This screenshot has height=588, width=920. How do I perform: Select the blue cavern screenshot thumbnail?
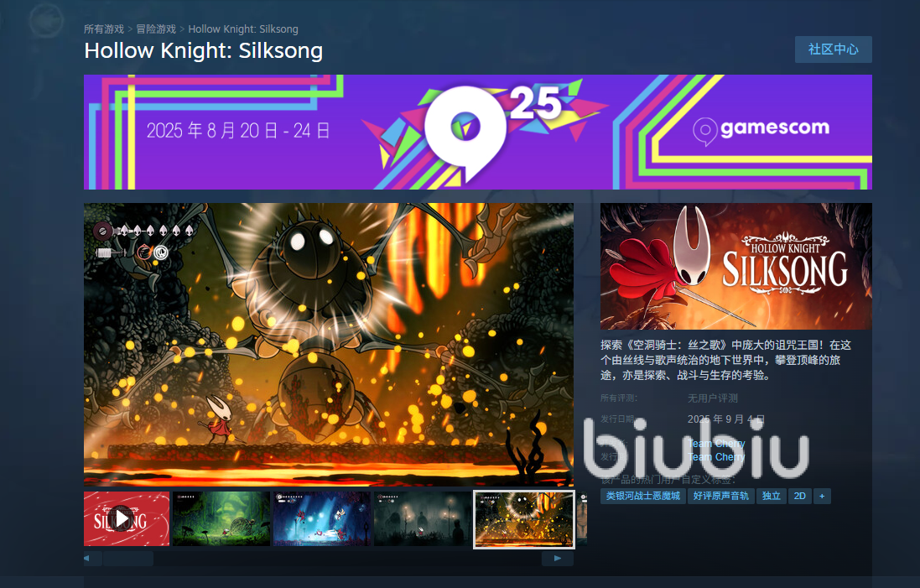(x=322, y=518)
